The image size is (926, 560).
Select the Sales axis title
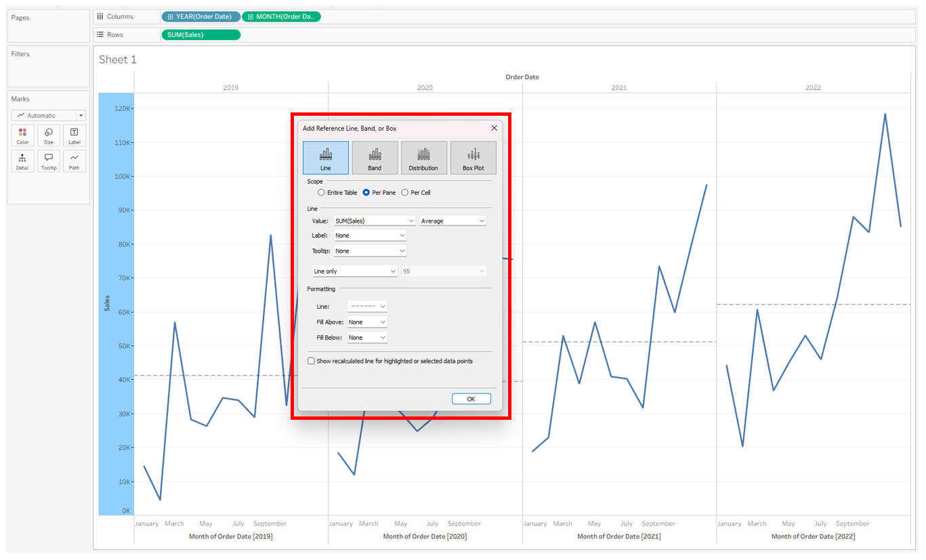click(107, 303)
